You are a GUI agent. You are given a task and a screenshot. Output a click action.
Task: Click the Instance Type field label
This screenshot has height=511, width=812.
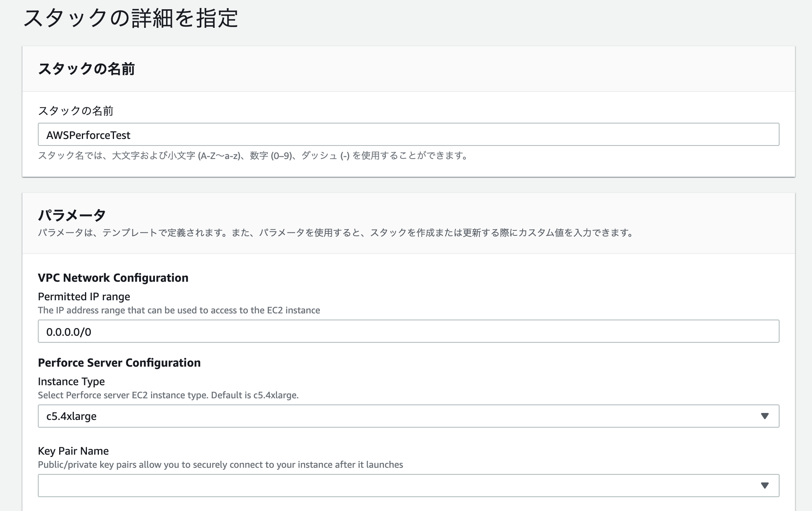(x=71, y=382)
